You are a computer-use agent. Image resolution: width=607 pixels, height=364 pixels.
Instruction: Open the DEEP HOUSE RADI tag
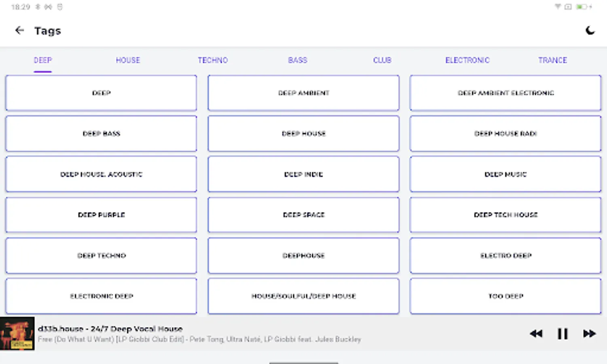505,133
